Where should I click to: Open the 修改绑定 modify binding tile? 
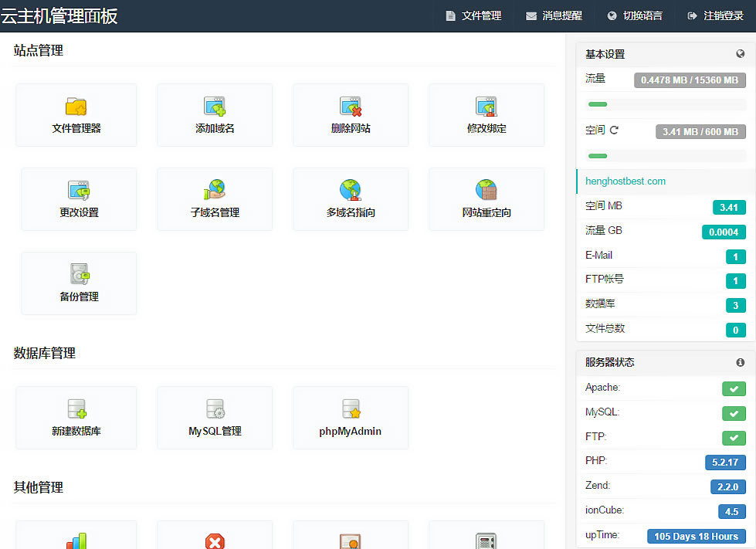[x=486, y=115]
